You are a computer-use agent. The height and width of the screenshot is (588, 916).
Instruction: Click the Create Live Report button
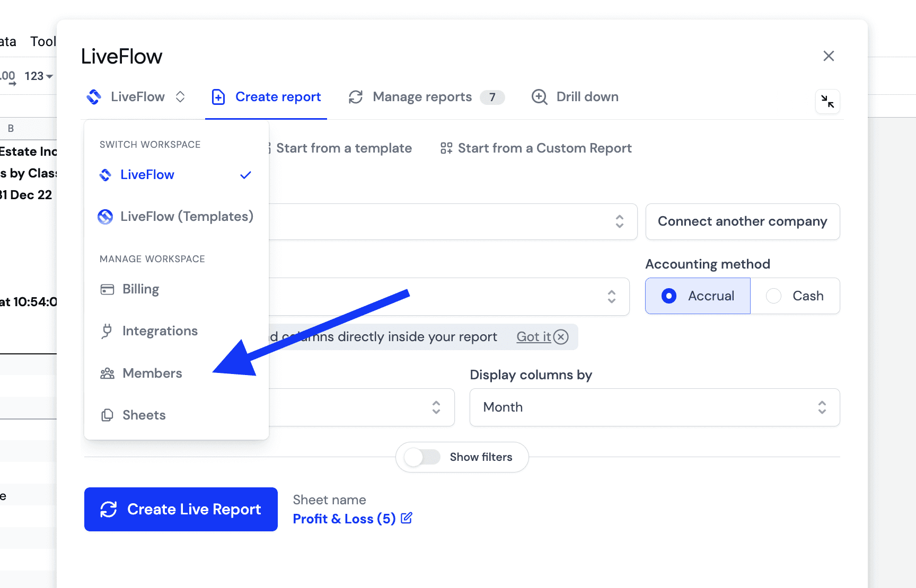[181, 510]
